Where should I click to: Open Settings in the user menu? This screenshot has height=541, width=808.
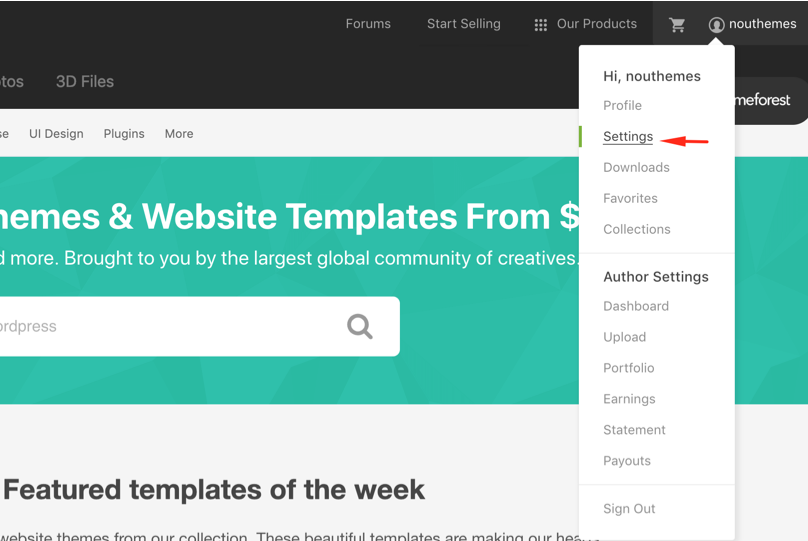tap(628, 137)
